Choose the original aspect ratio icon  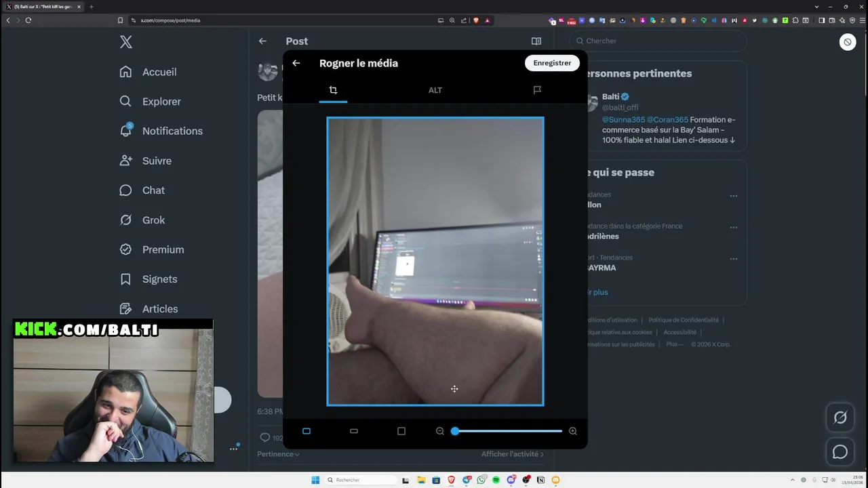pos(307,431)
